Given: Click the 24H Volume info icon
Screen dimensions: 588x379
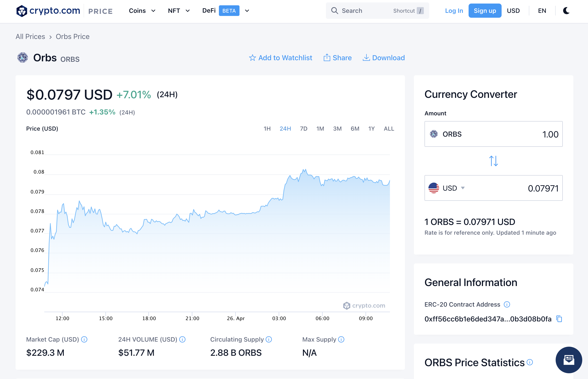Looking at the screenshot, I should (182, 339).
